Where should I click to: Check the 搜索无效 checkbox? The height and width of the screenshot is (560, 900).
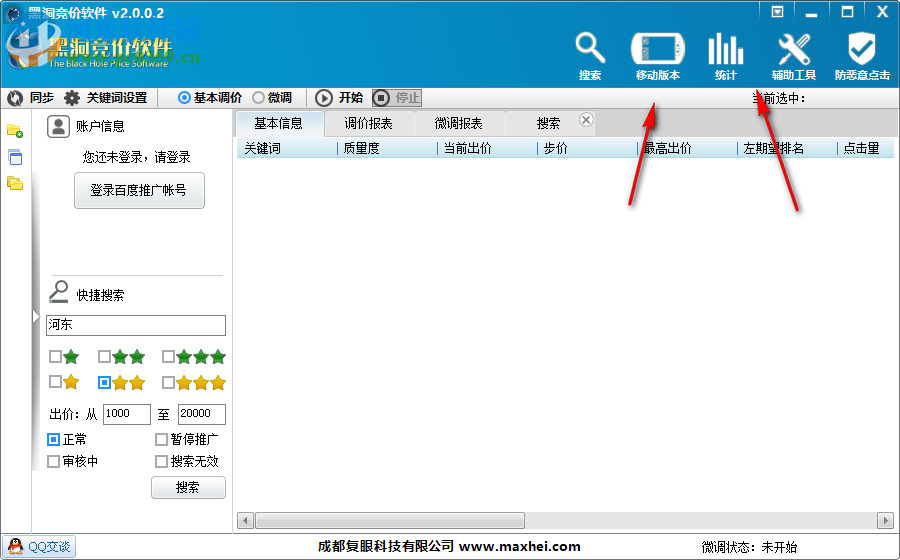click(161, 461)
